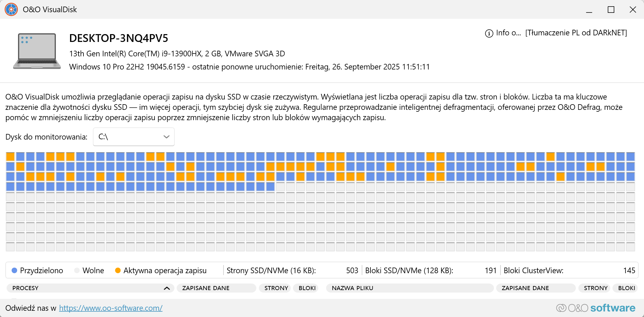The image size is (644, 317).
Task: Sort by file list BLOKI column header
Action: click(626, 288)
